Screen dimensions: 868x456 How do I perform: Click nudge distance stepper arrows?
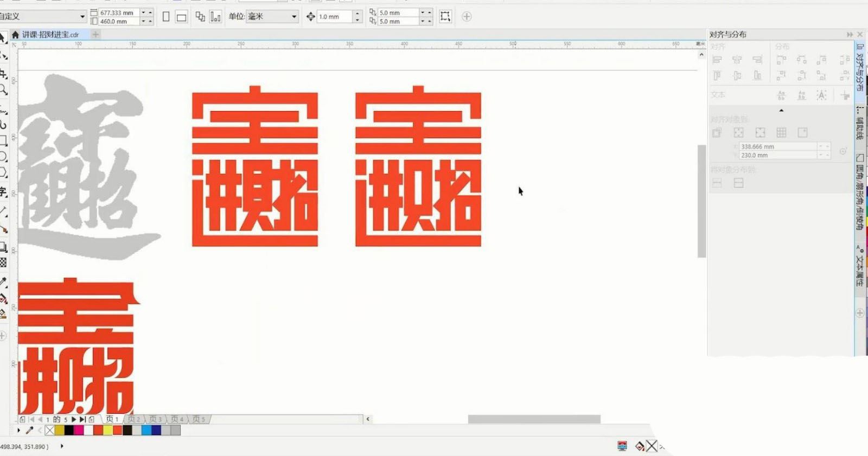point(358,17)
